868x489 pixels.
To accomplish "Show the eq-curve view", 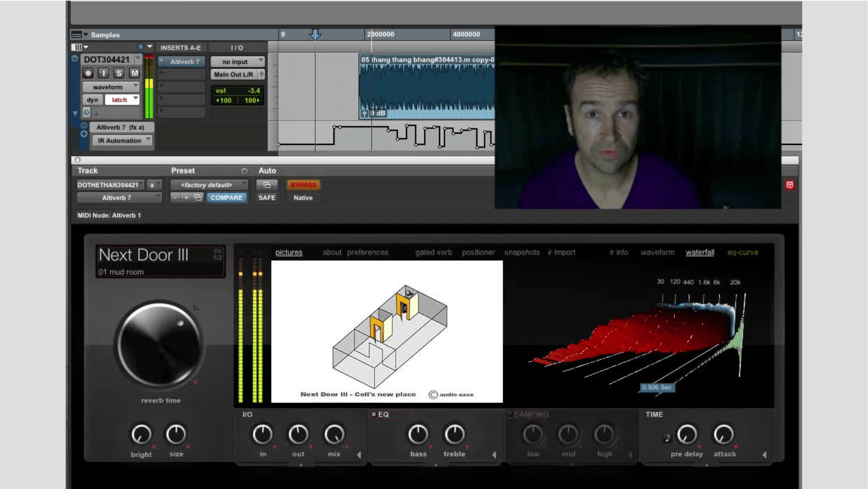I will 743,252.
